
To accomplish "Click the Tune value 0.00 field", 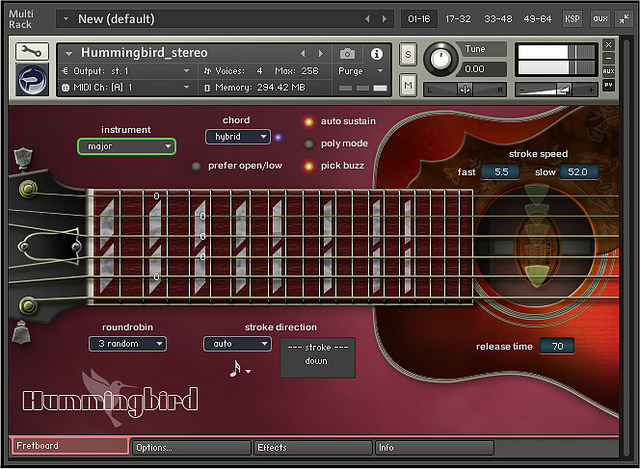I will click(484, 69).
